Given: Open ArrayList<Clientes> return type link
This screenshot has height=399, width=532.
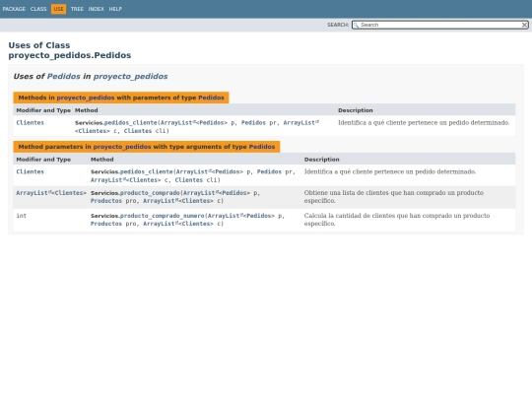Looking at the screenshot, I should click(x=51, y=193).
